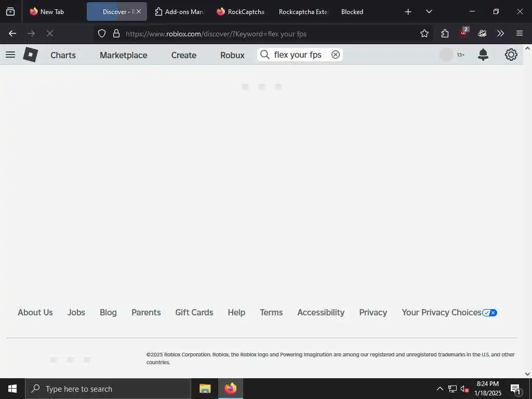This screenshot has height=399, width=532.
Task: Open Your Privacy Choices link
Action: [449, 312]
